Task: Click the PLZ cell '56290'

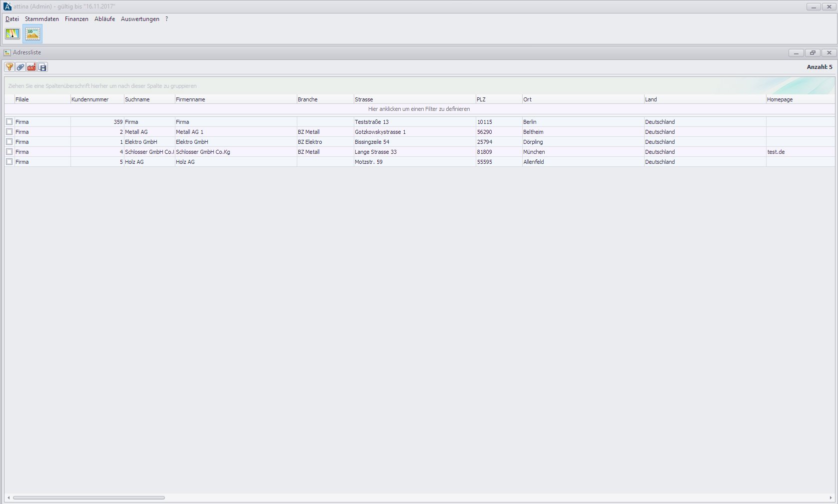Action: [499, 132]
